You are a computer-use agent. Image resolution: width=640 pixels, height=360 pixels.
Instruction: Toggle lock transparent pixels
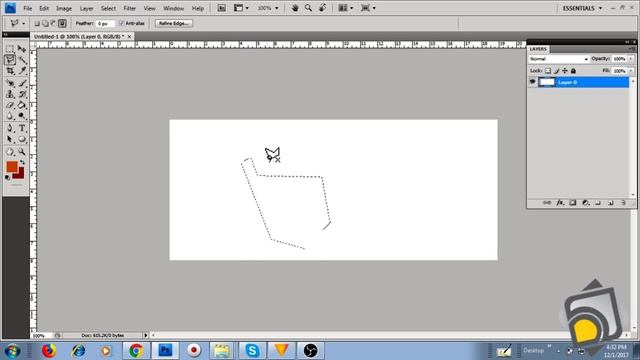[x=548, y=71]
